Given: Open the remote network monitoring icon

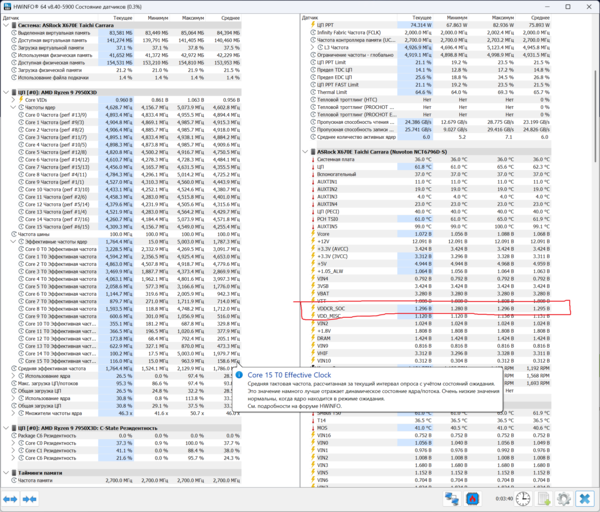Looking at the screenshot, I should pos(452,499).
